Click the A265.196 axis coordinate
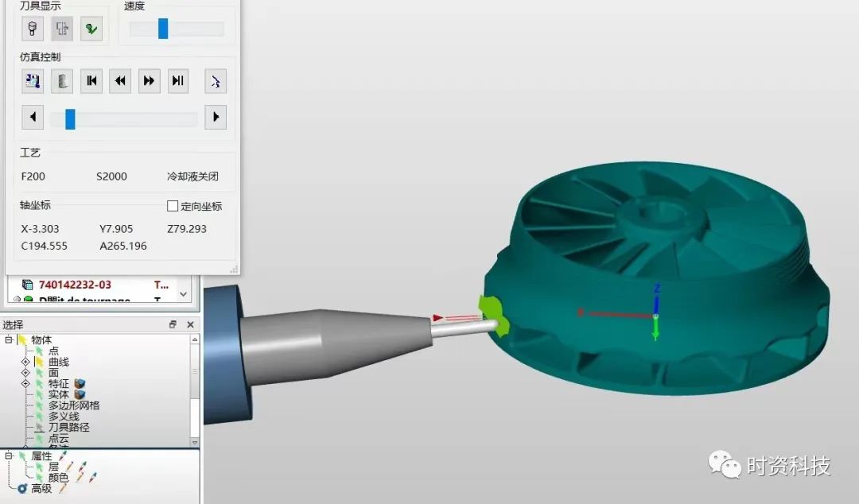 coord(123,246)
